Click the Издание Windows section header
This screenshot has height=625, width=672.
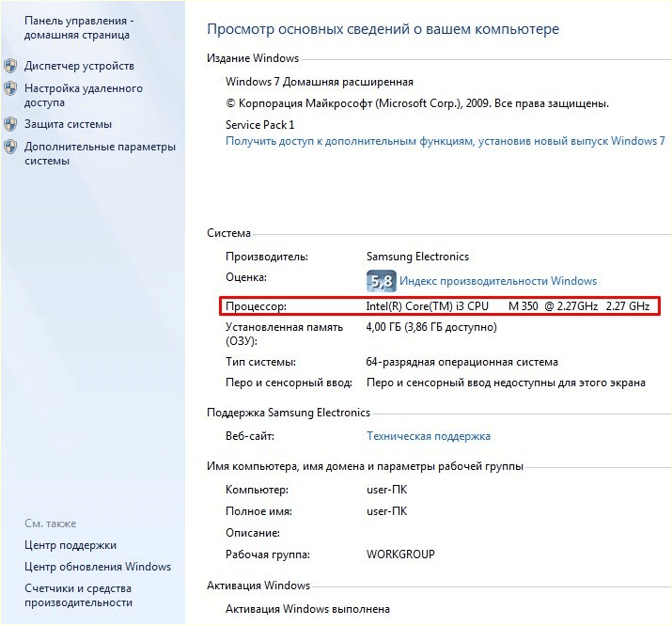(253, 58)
